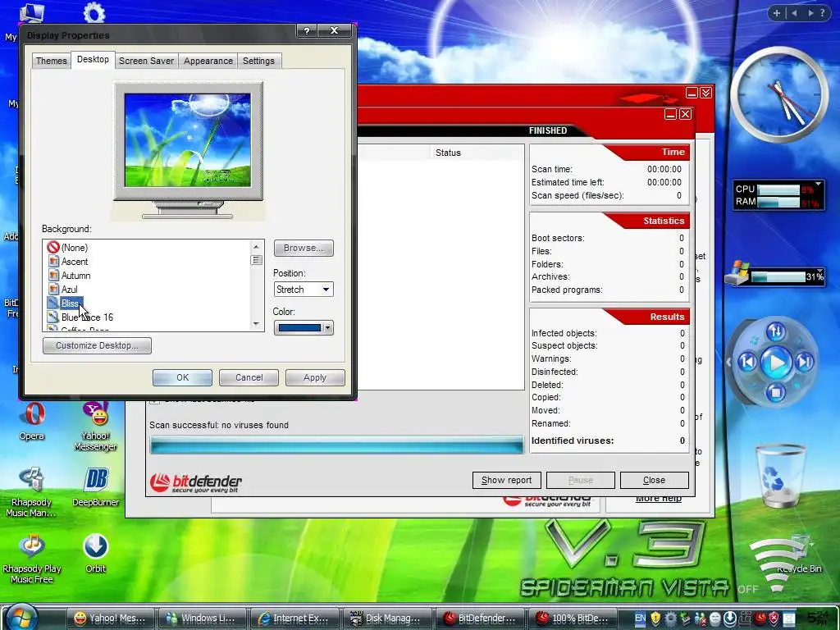Click the shuffle arrows button on media gadget

[x=776, y=331]
